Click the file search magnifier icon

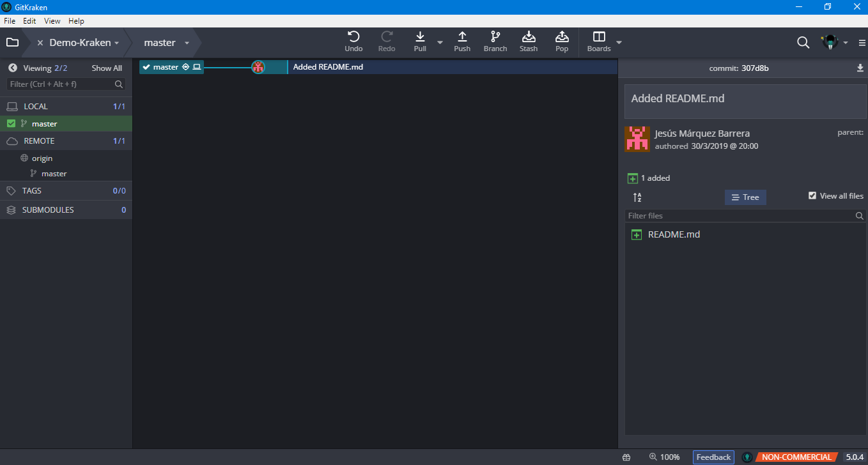(860, 216)
